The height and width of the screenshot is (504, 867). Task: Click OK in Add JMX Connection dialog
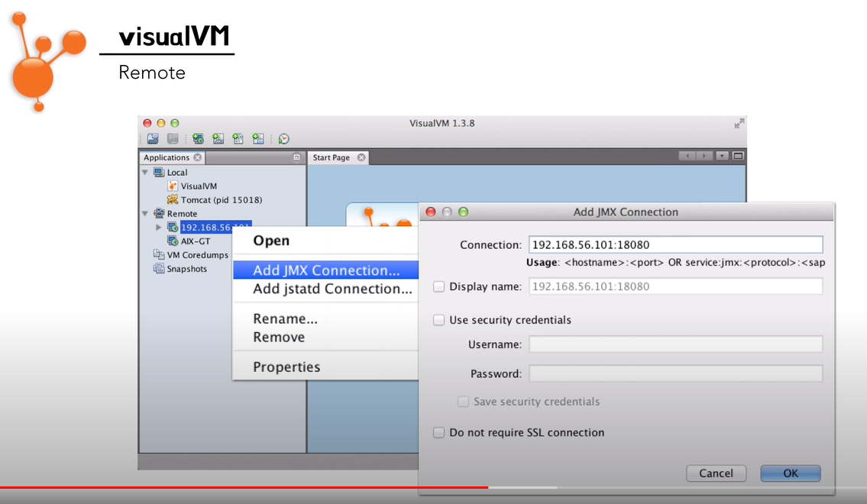791,473
